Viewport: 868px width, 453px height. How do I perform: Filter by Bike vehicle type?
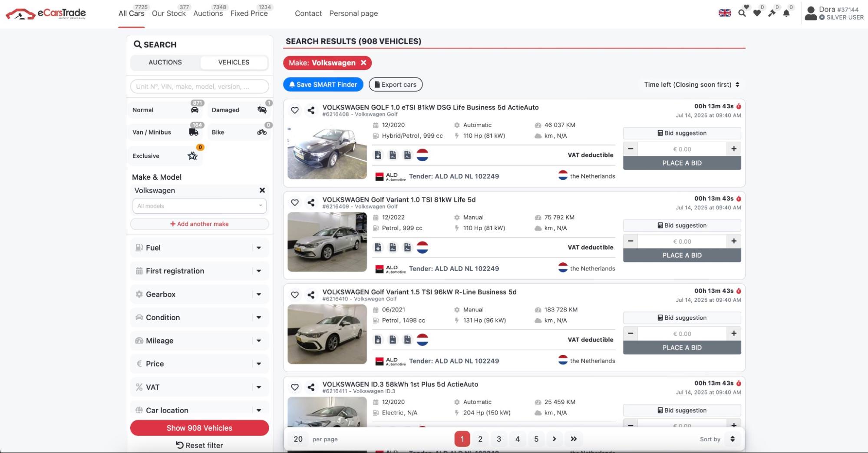[x=239, y=132]
